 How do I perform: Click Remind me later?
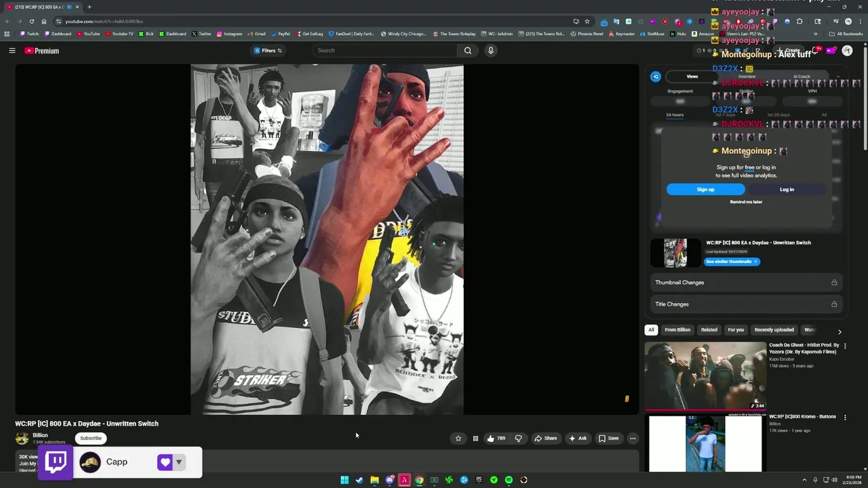click(746, 202)
